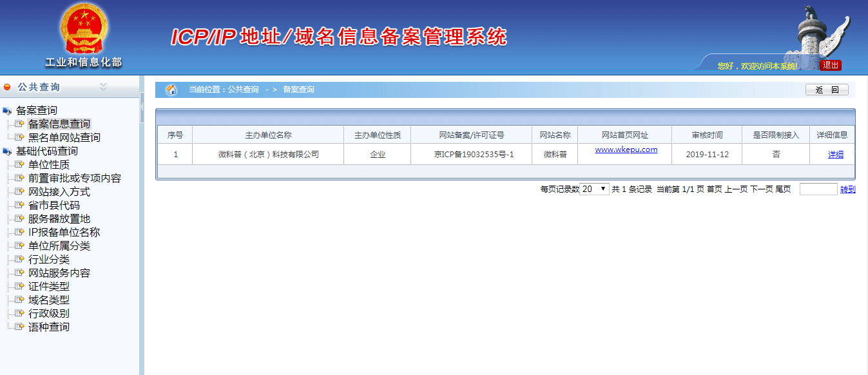Click the page icon next to 单位性质

21,164
